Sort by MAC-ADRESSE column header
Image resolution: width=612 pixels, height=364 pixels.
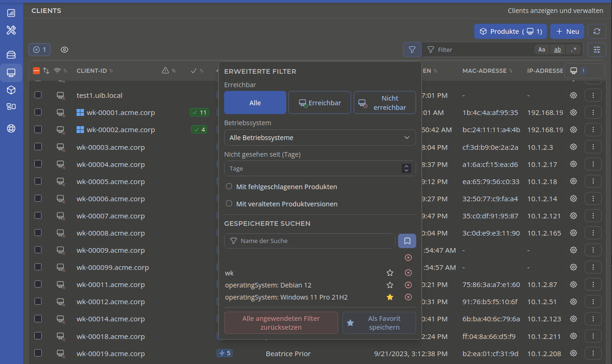[487, 71]
